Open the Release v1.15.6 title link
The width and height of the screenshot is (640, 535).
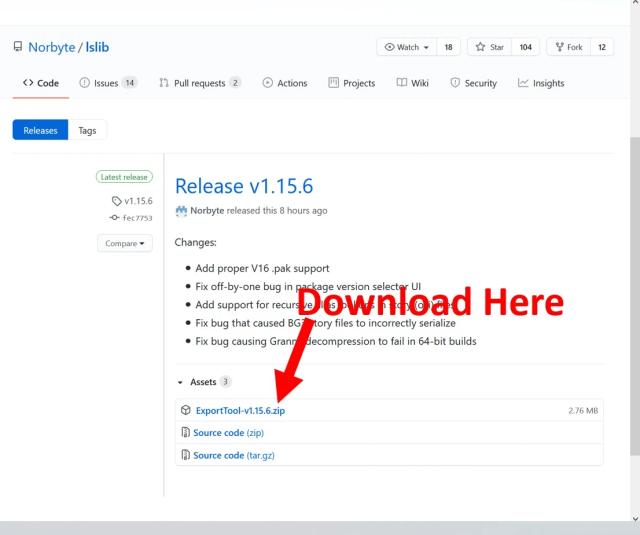(x=244, y=186)
